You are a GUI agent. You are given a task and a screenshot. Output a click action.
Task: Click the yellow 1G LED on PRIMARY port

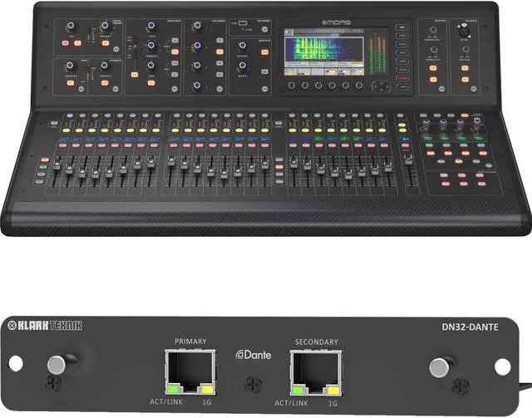click(207, 389)
